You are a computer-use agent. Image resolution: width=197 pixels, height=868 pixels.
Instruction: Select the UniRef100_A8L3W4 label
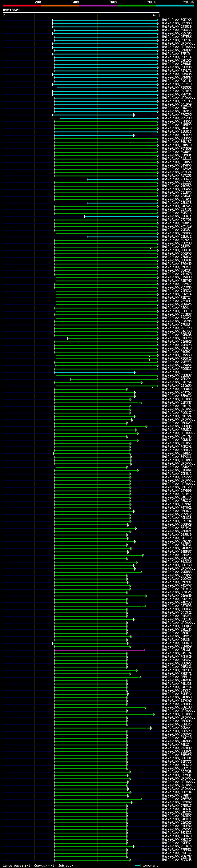pos(177,650)
